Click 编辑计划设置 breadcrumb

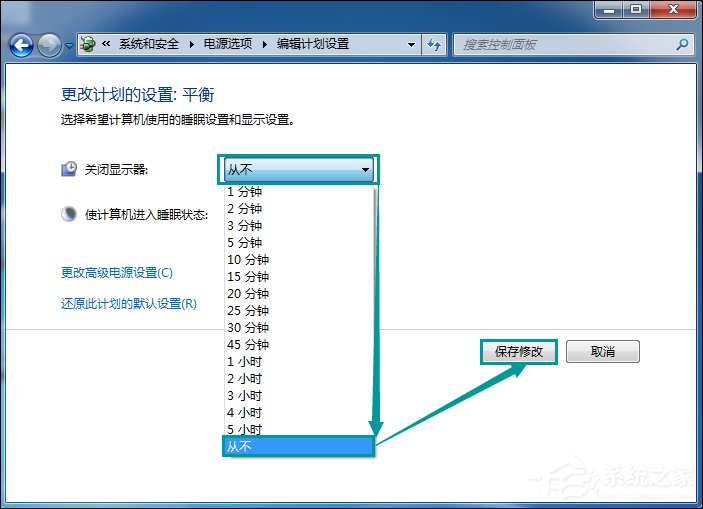313,44
